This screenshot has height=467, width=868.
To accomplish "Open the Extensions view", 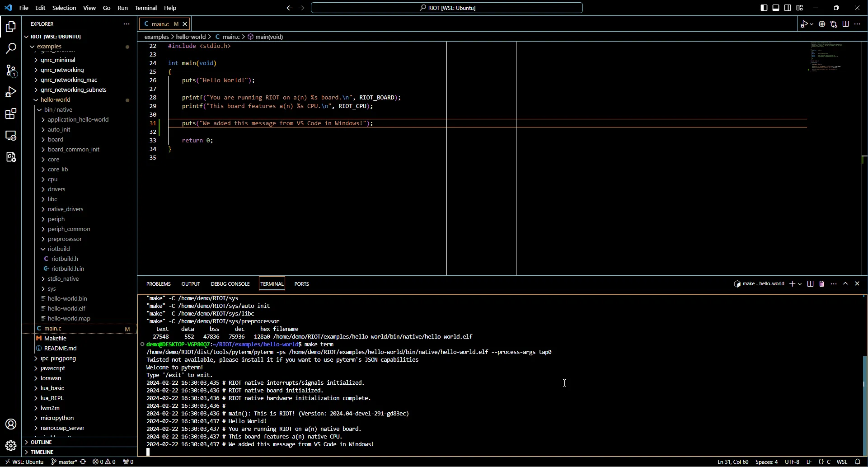I will [11, 114].
